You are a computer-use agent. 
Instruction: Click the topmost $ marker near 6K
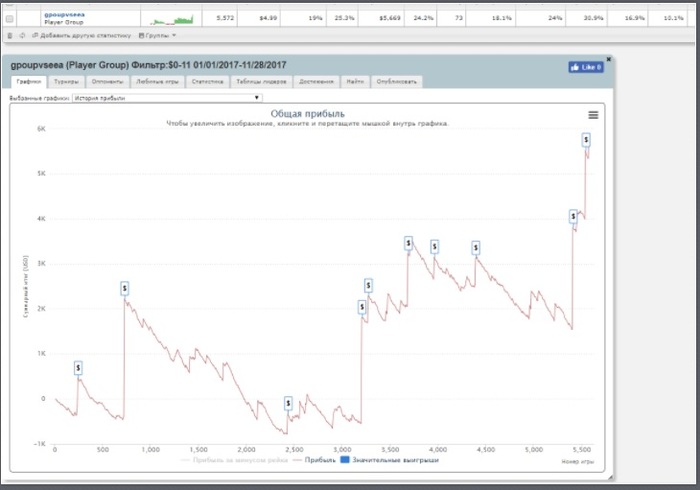point(586,140)
